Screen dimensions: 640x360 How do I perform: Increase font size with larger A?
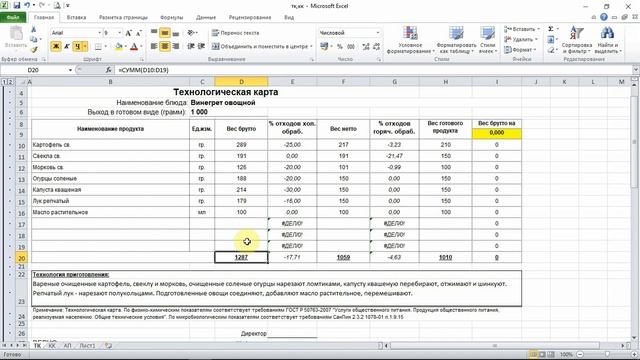coord(129,33)
